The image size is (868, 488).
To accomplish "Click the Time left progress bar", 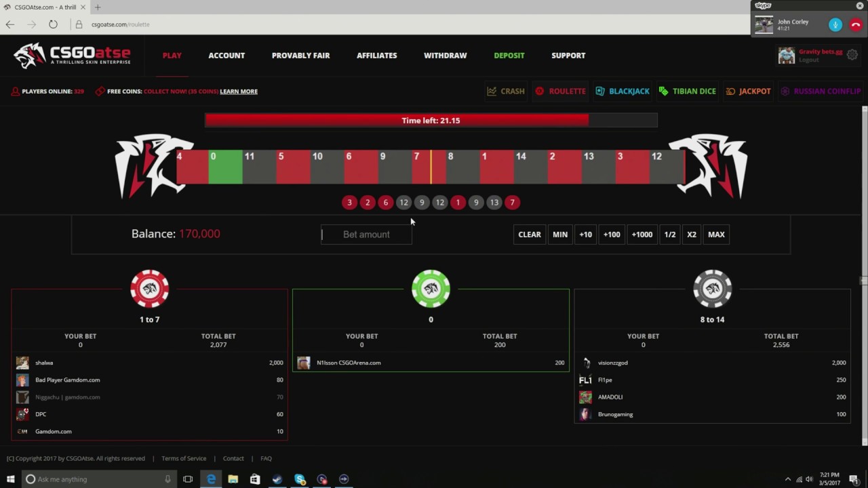I will (x=431, y=120).
